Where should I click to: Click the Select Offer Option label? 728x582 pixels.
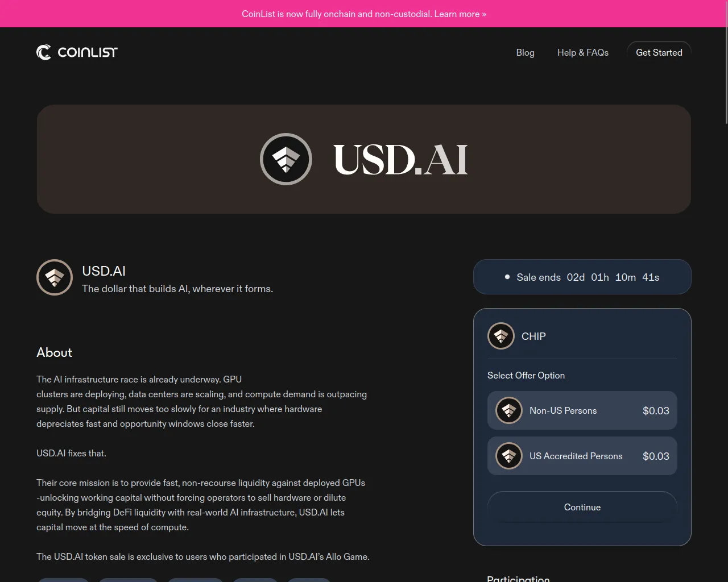point(526,375)
